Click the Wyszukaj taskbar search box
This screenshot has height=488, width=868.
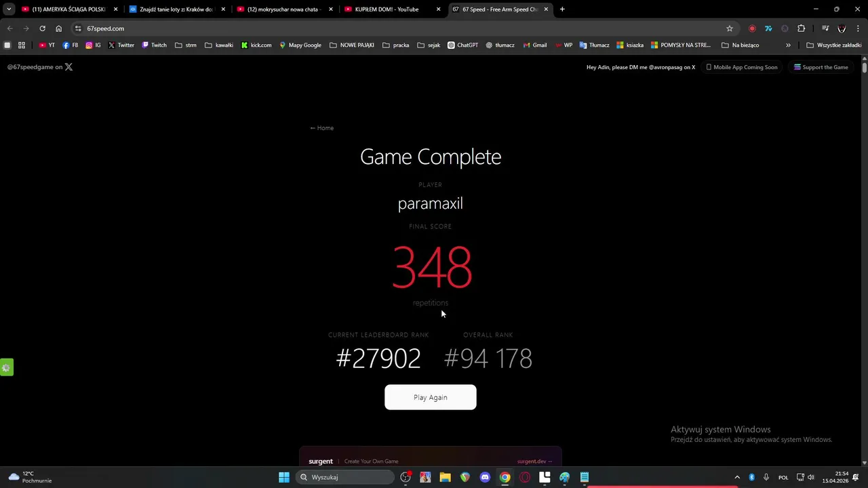point(345,477)
